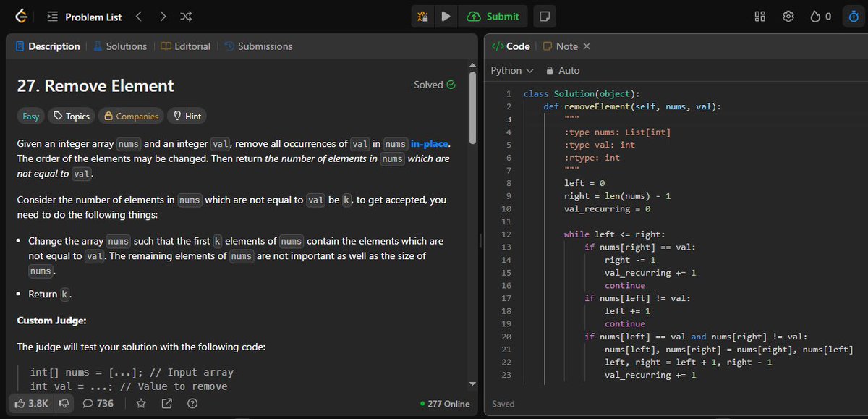Click the Auto lock setting

coord(563,70)
